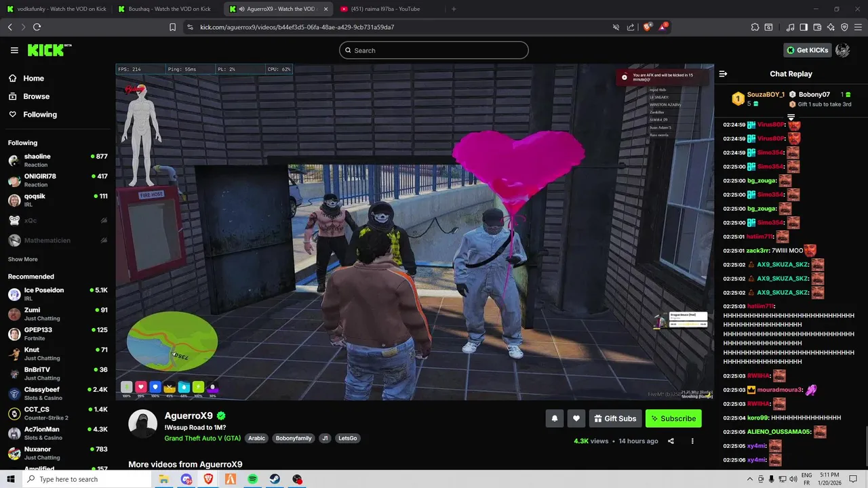Select the LetsGo tag

pyautogui.click(x=348, y=439)
